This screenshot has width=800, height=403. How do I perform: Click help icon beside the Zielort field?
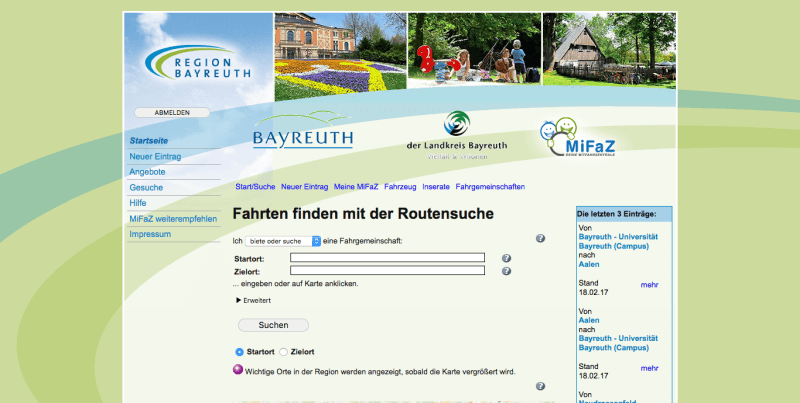506,271
